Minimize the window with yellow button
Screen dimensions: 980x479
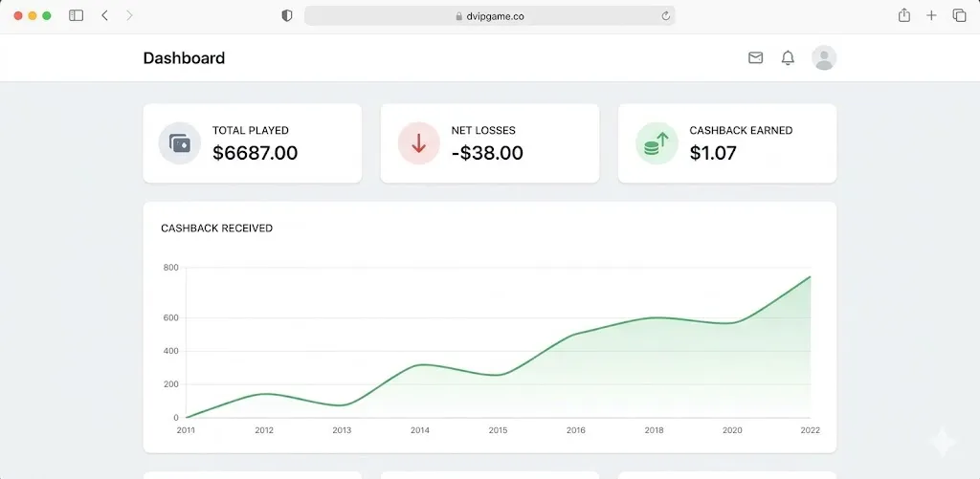click(x=33, y=15)
